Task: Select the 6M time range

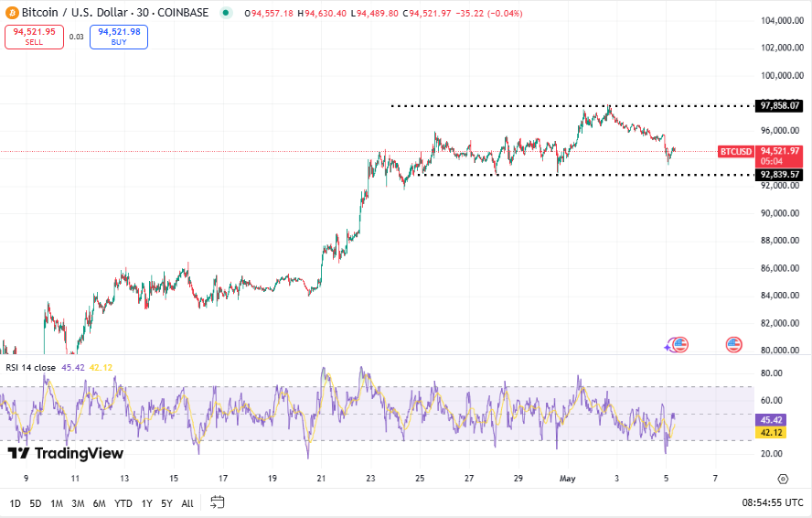Action: [x=99, y=503]
